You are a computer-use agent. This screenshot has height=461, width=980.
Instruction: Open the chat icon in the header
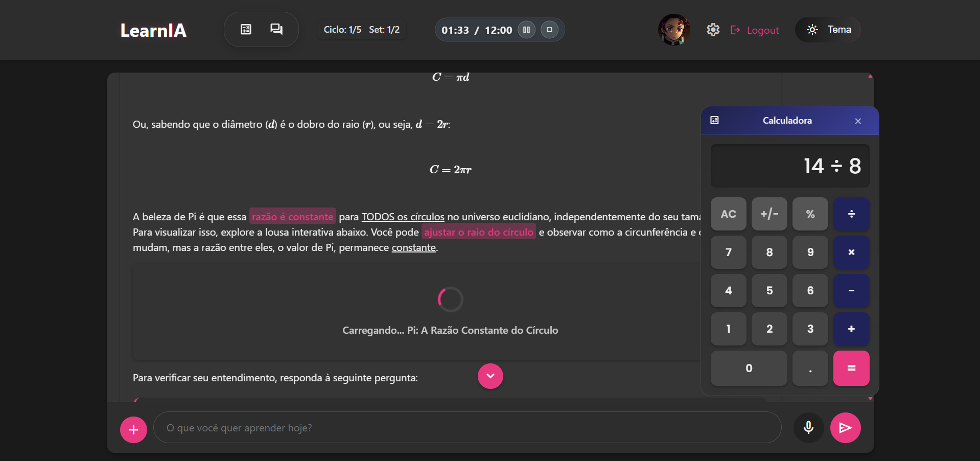(x=276, y=30)
